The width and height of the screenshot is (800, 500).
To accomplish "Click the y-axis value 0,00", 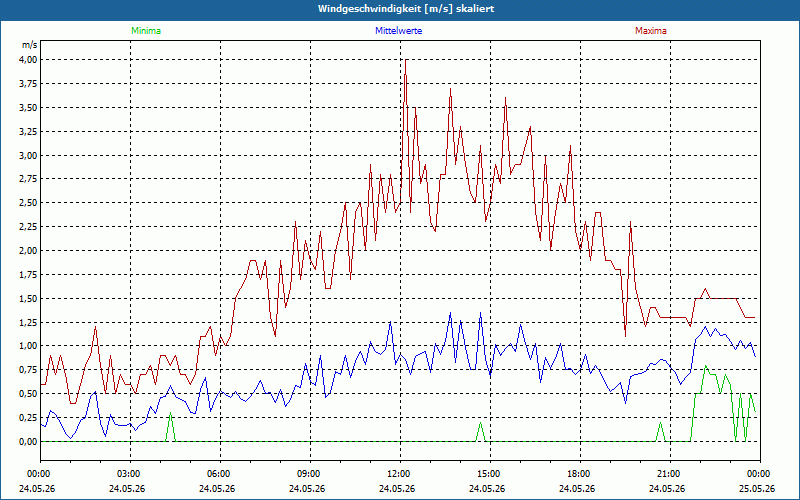I will 28,442.
